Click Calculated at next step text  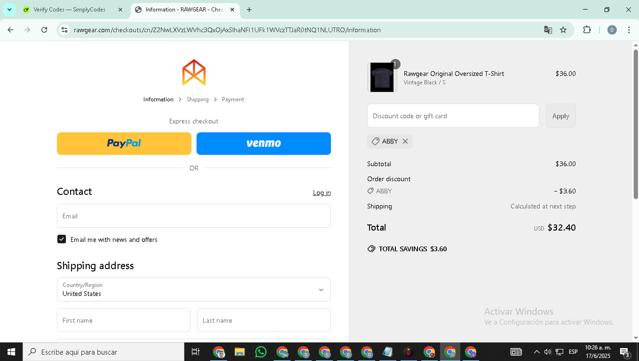[543, 206]
